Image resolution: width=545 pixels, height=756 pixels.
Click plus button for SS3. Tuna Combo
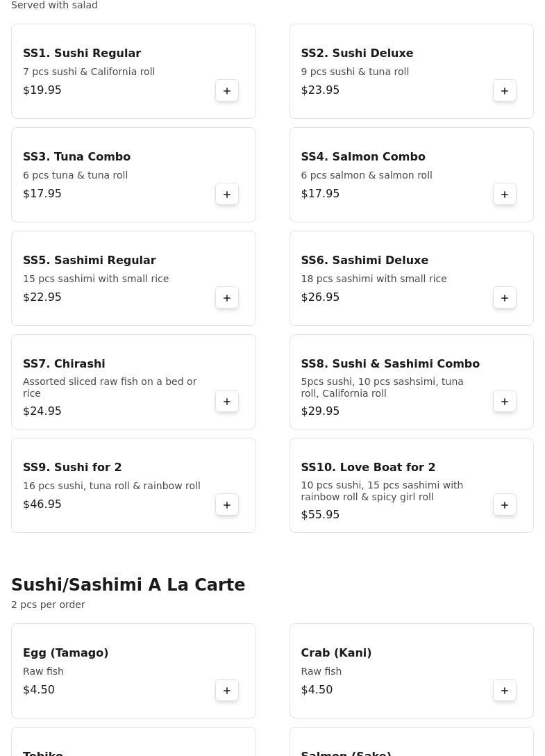coord(227,195)
